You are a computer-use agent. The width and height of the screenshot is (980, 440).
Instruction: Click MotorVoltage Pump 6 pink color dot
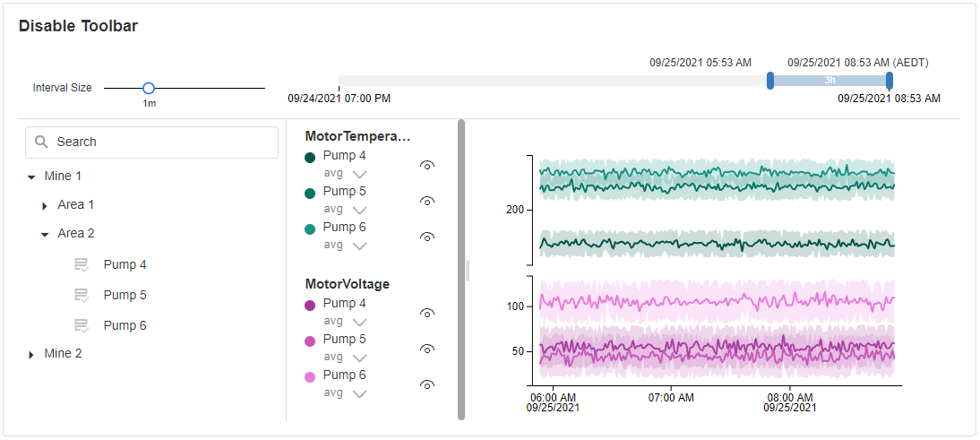310,377
